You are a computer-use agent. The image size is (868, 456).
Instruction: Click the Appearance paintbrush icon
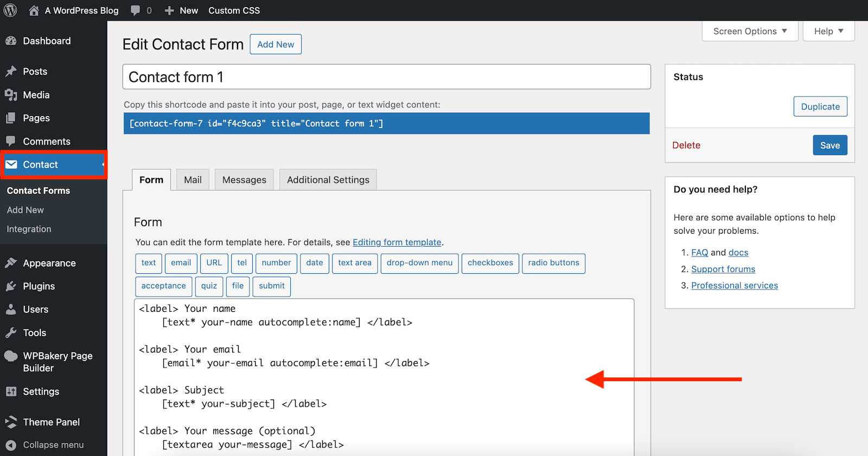pyautogui.click(x=11, y=263)
